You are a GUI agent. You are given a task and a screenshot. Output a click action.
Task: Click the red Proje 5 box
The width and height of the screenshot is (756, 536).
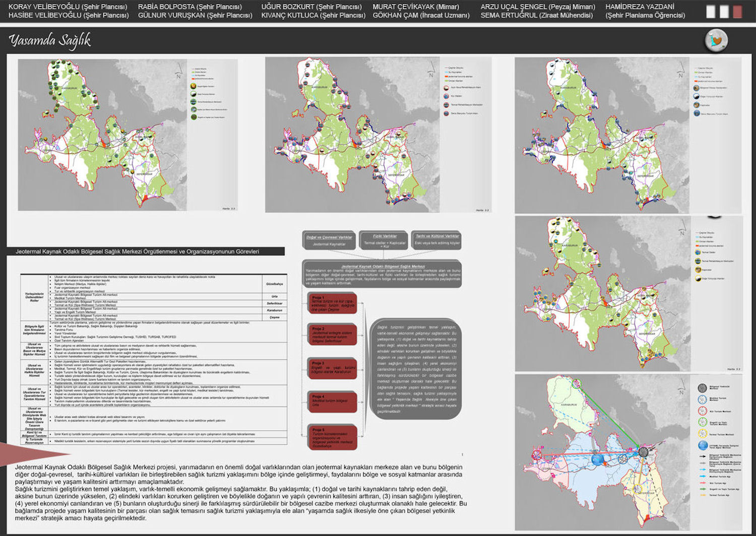332,438
